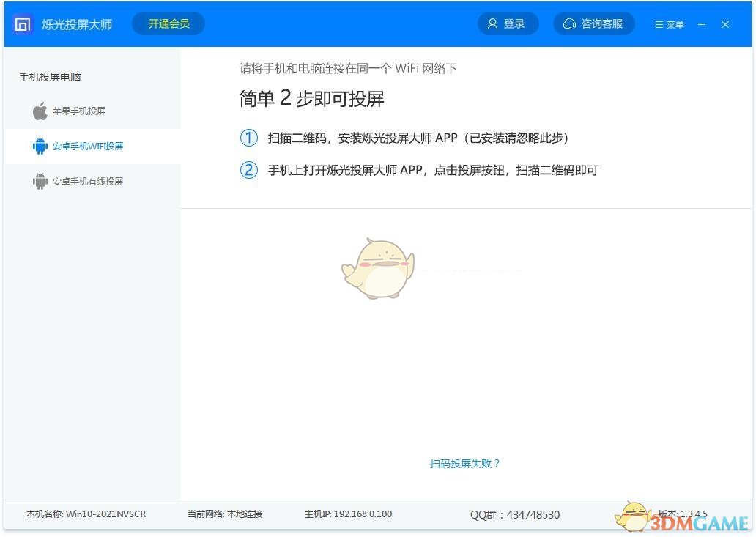Click the circled number ① step icon
Image resolution: width=756 pixels, height=537 pixels.
[x=249, y=138]
